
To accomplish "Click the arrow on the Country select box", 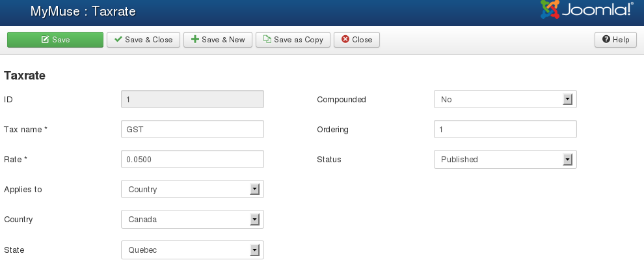I will pyautogui.click(x=255, y=220).
